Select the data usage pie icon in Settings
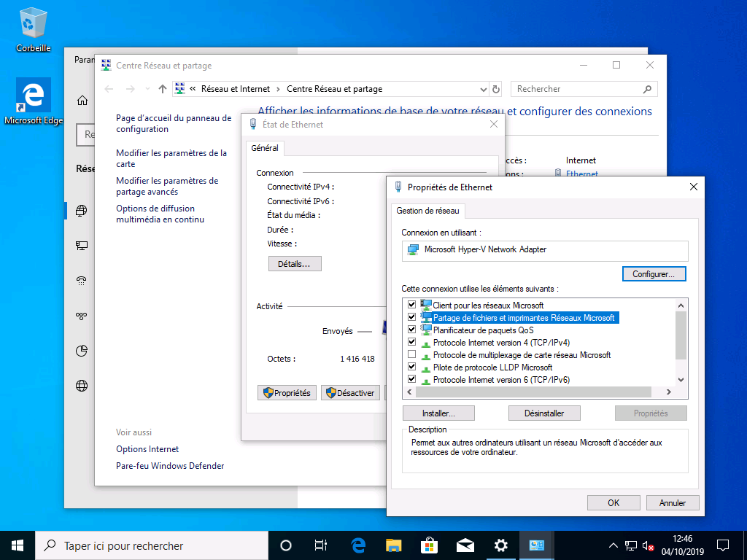 click(82, 351)
